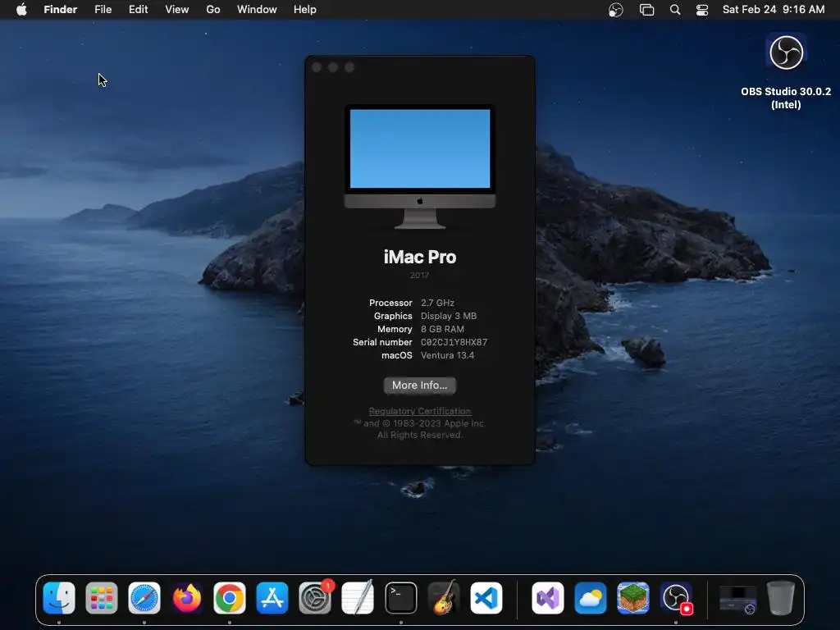Screen dimensions: 840x630
Task: Click the Display 3 MB graphics value
Action: pos(449,316)
